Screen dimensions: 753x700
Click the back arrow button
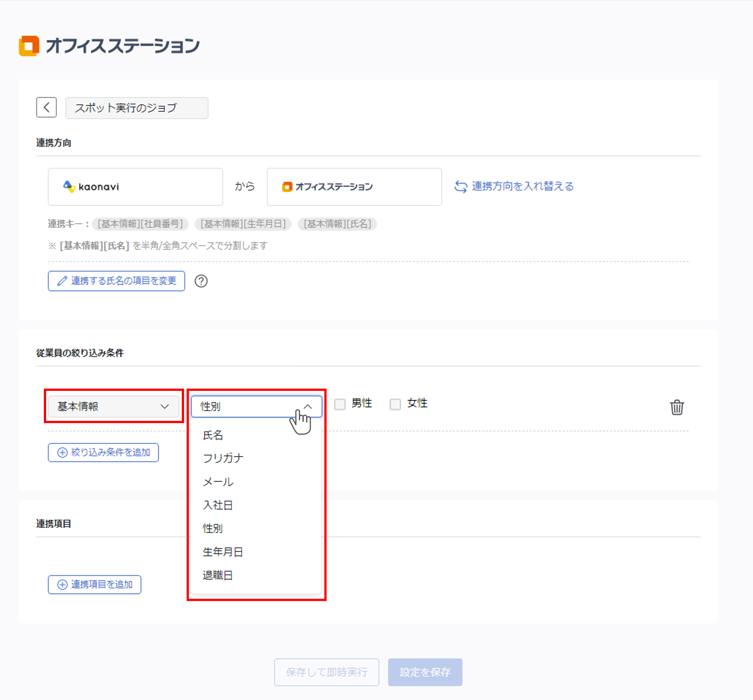tap(46, 107)
